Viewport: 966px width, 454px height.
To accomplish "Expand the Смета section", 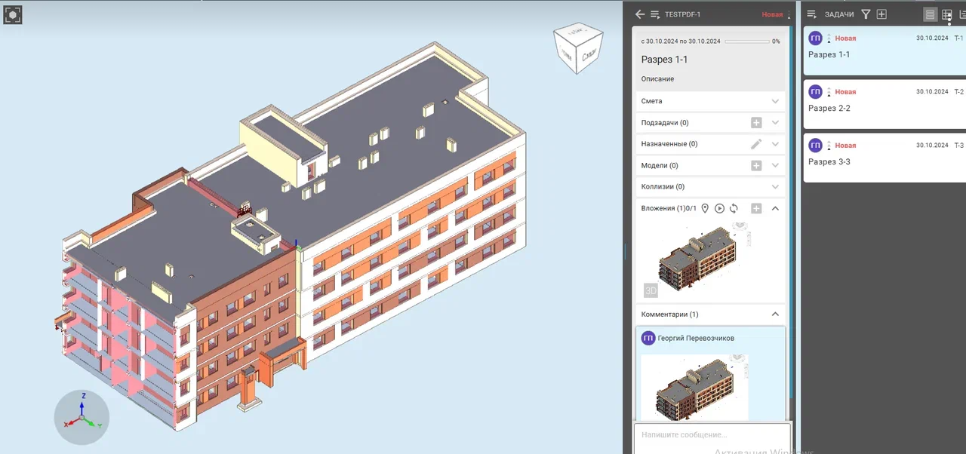I will [775, 101].
